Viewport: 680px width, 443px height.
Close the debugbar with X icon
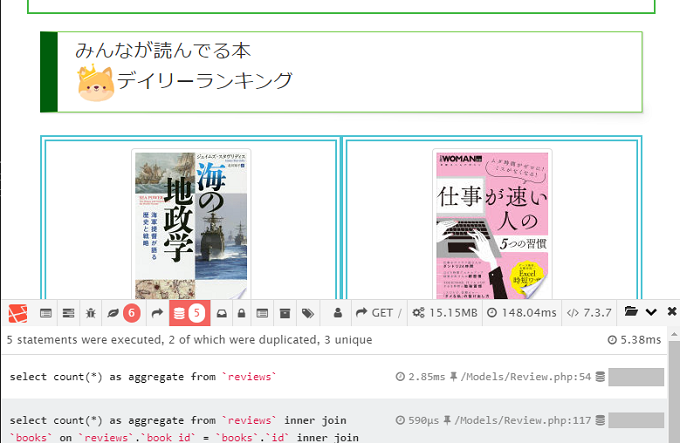point(672,311)
